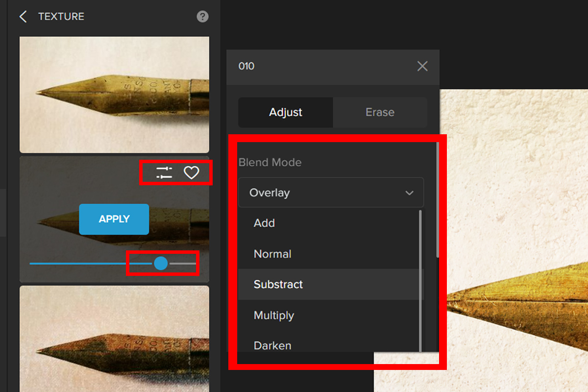Click the blend mode list scrollbar
The image size is (588, 392).
pos(420,279)
